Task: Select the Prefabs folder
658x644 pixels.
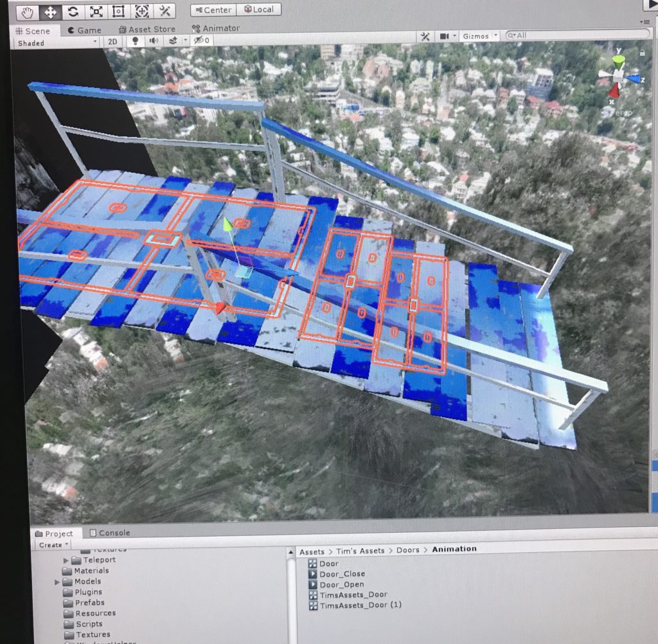Action: 84,603
